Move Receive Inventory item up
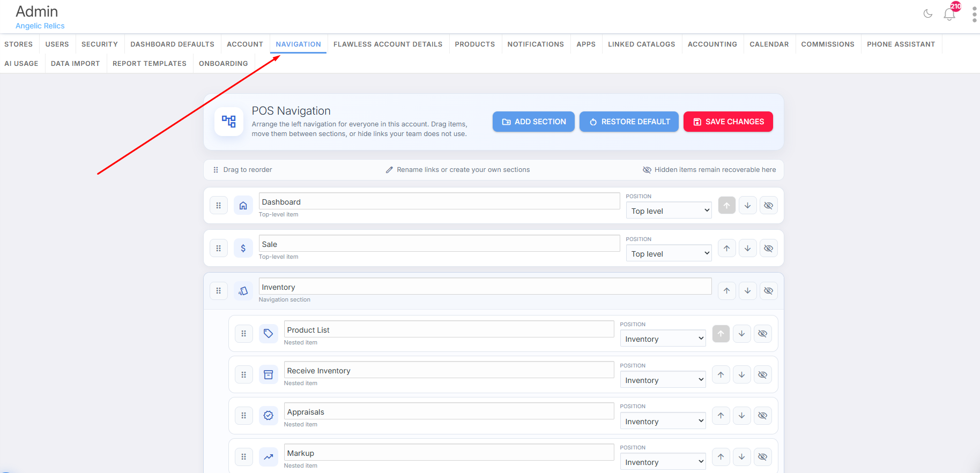 tap(721, 375)
